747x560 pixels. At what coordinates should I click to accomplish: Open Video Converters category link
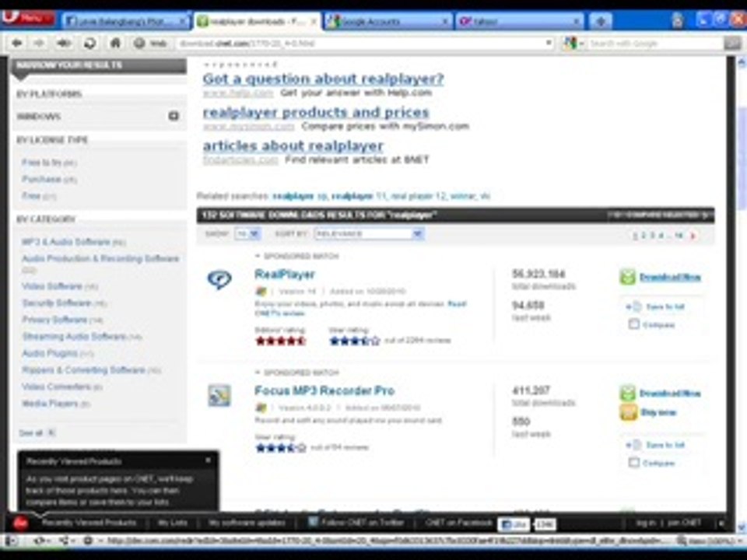click(x=61, y=387)
